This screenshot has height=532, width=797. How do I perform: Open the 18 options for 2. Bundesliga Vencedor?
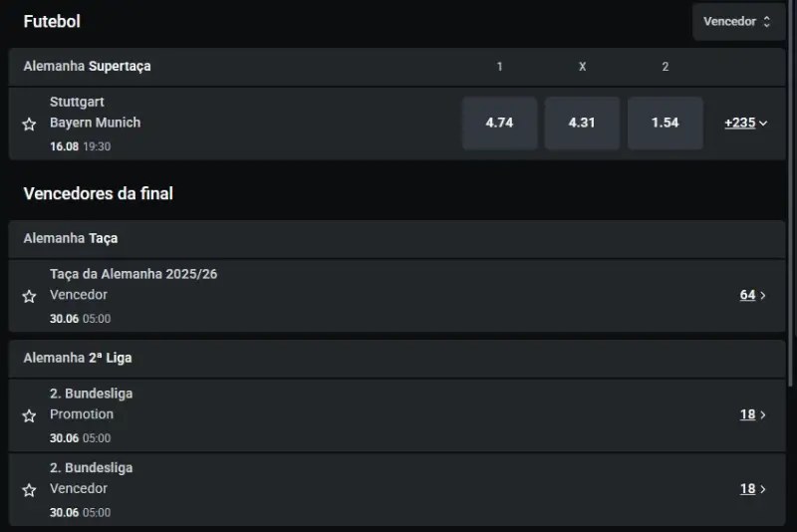coord(748,489)
